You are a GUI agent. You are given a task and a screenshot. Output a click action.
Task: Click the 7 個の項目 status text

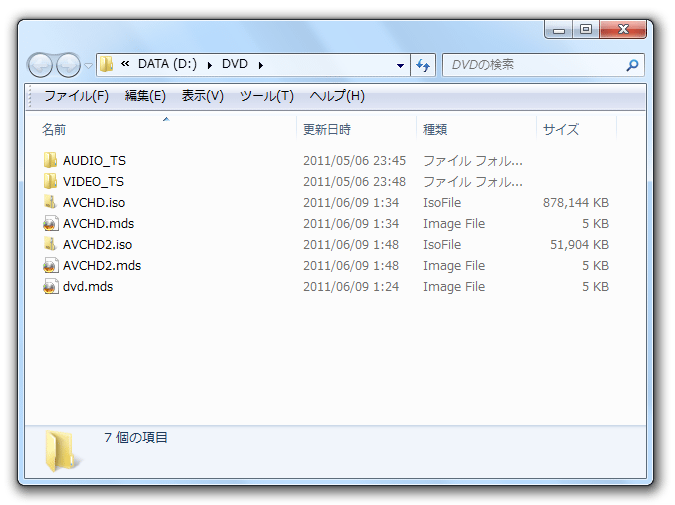[136, 437]
